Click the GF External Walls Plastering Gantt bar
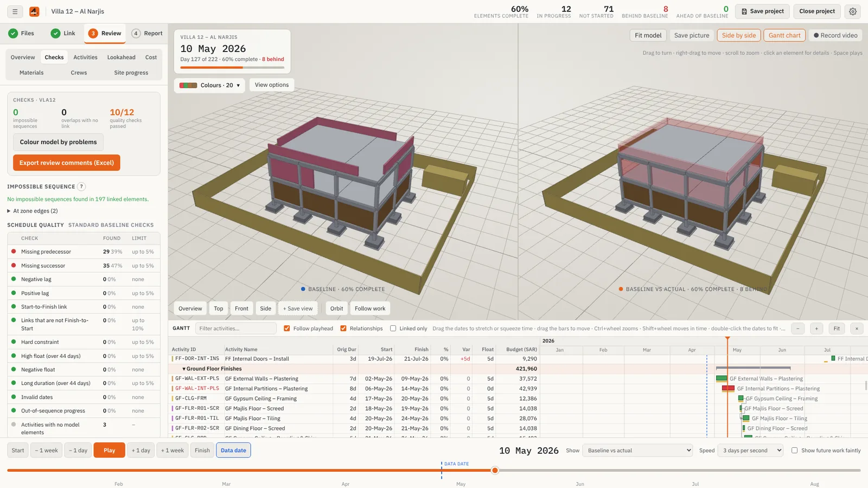Viewport: 868px width, 488px height. click(x=722, y=378)
